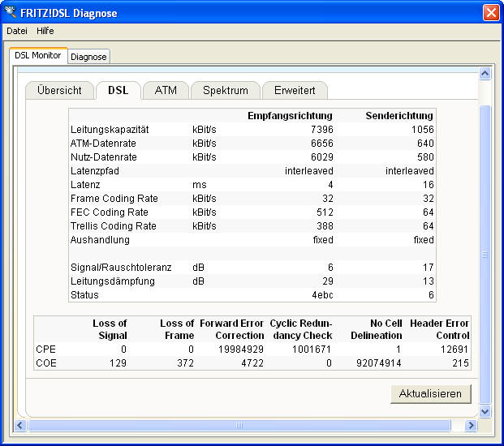Click Nutz-Datenrate value 580
504x446 pixels.
coord(425,157)
